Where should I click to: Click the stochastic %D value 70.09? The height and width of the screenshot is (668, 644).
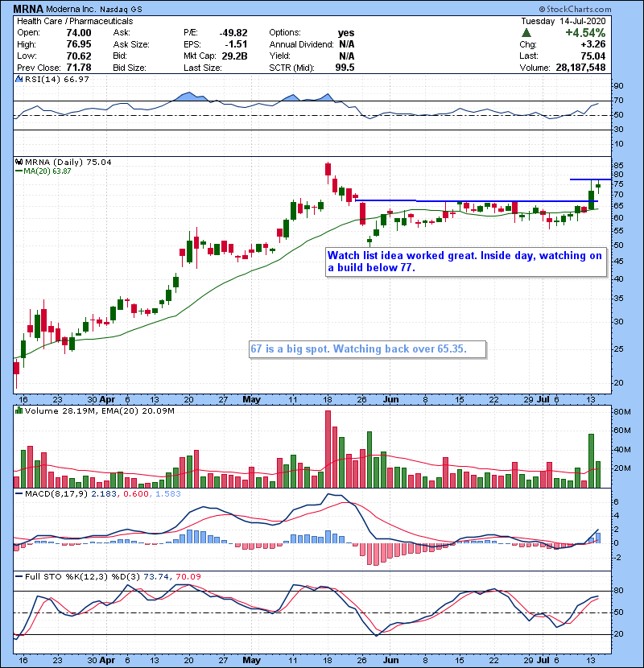[188, 576]
